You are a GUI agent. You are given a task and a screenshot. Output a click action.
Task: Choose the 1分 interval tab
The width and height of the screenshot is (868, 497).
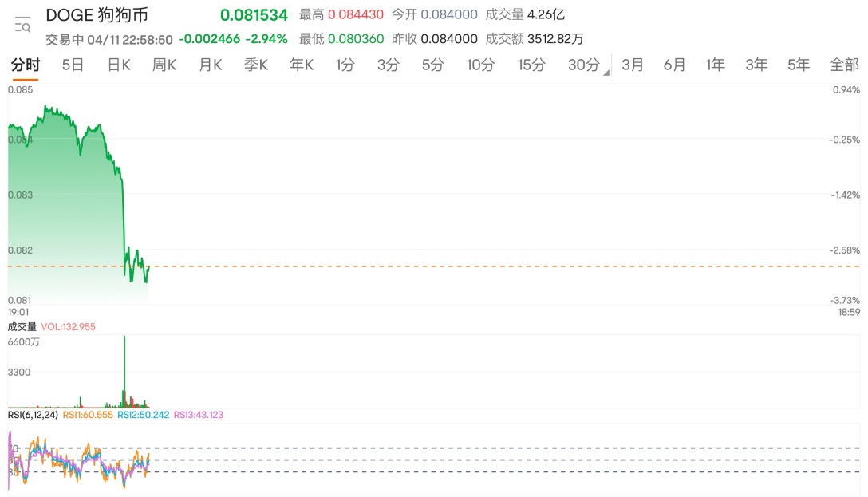[x=345, y=65]
